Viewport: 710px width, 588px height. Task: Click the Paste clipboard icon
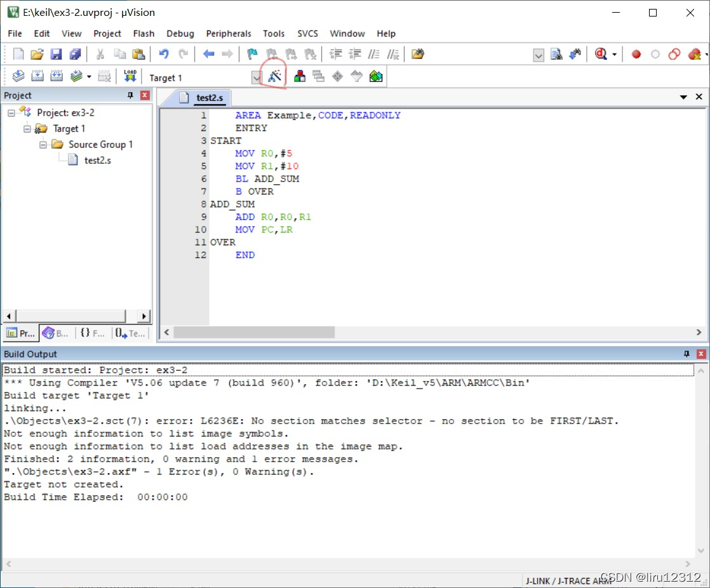[138, 54]
